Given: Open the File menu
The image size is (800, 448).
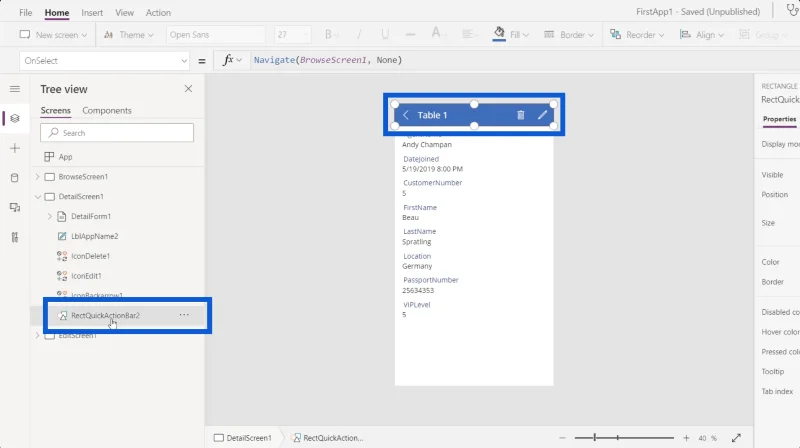Looking at the screenshot, I should (x=26, y=12).
